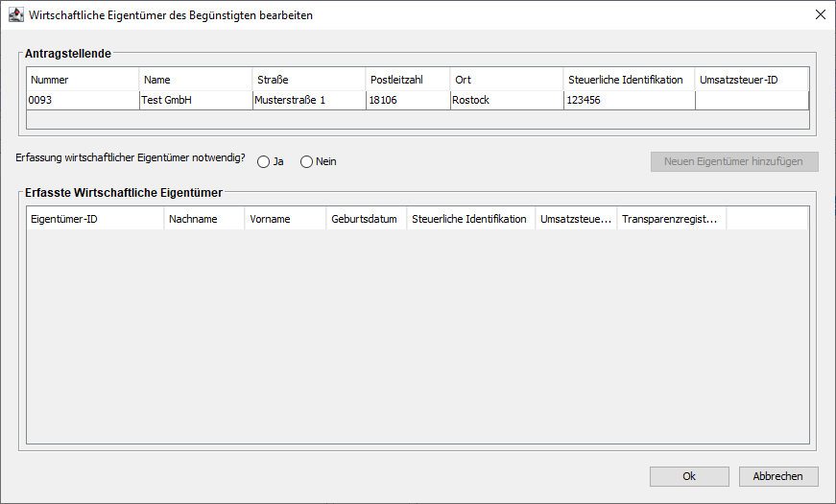Click the 'Rostock' cell in Ort column
This screenshot has height=504, width=836.
click(x=506, y=100)
